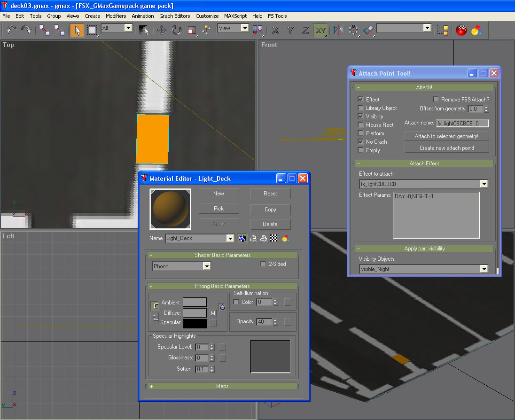
Task: Restrict to Z axis button
Action: pos(305,30)
